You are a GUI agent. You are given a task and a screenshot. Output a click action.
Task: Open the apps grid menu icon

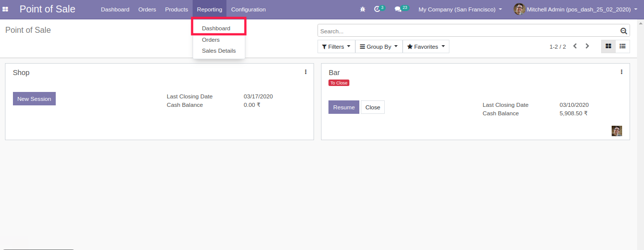click(5, 9)
